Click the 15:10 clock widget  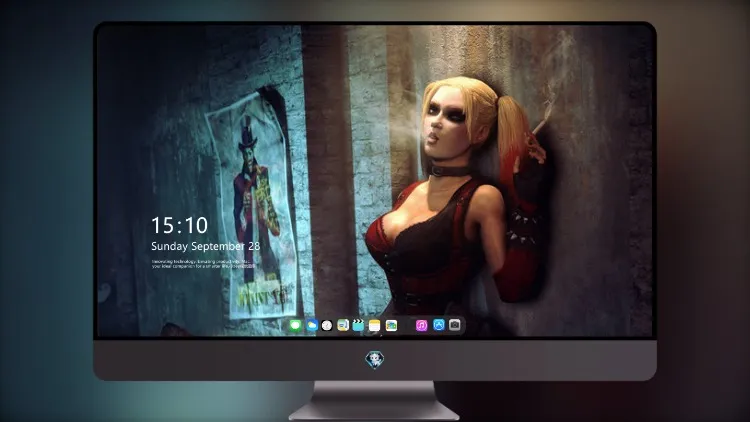click(179, 225)
